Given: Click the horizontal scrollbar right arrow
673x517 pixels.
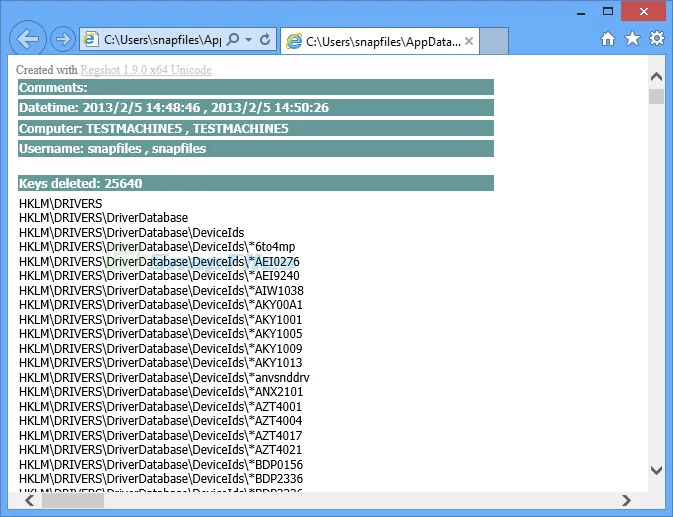Looking at the screenshot, I should [627, 500].
